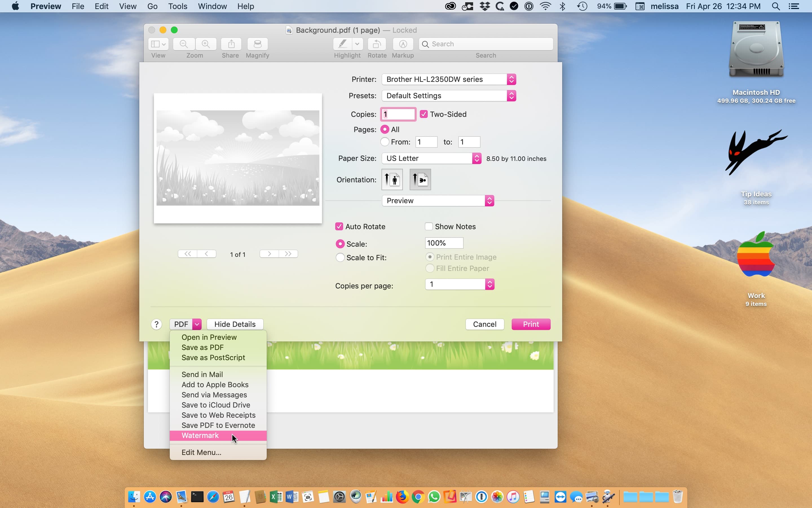Open the View sidebar toolbar button
This screenshot has height=508, width=812.
(x=158, y=44)
